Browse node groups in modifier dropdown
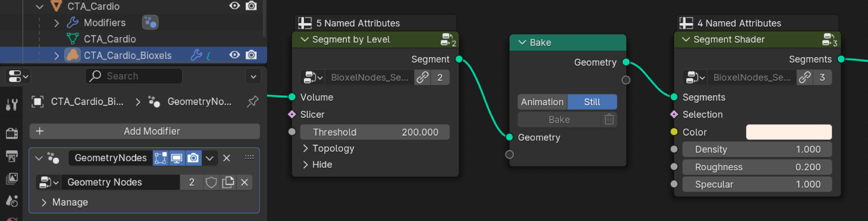The image size is (868, 221). coord(49,182)
